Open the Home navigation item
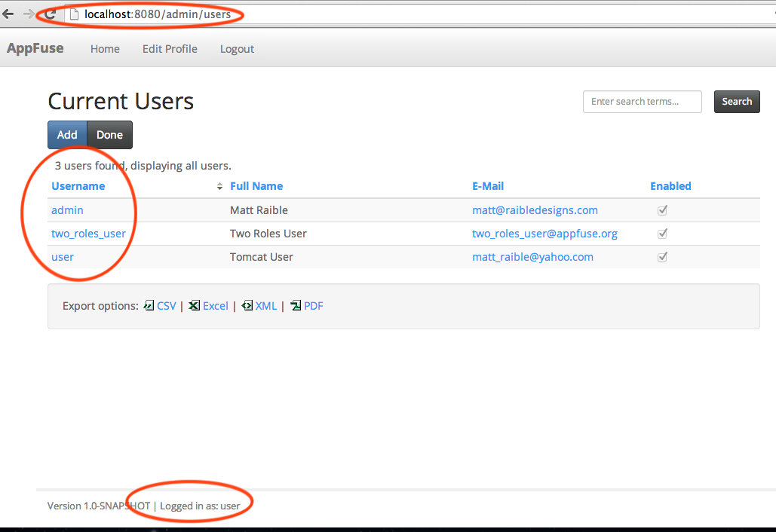 [105, 48]
